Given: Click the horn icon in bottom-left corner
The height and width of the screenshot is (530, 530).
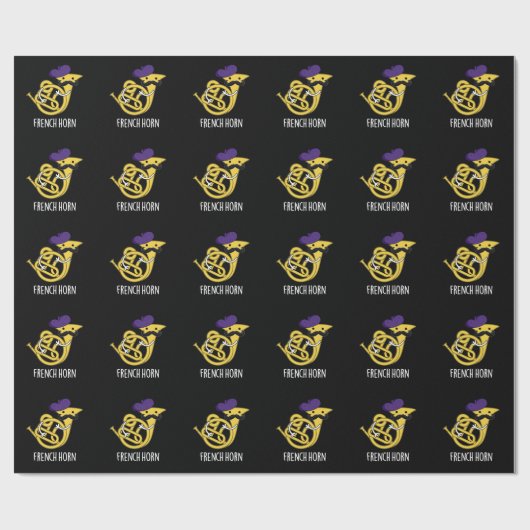Looking at the screenshot, I should [54, 425].
